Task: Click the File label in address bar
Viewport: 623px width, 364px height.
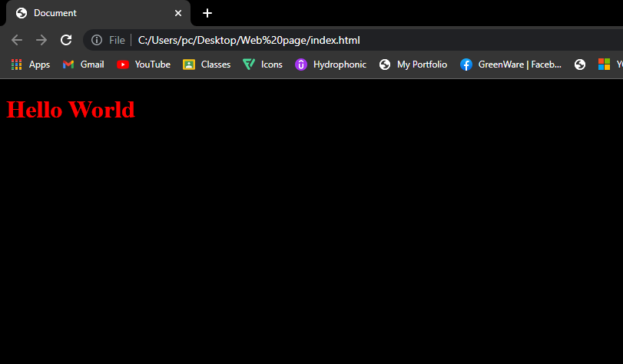Action: pyautogui.click(x=117, y=40)
